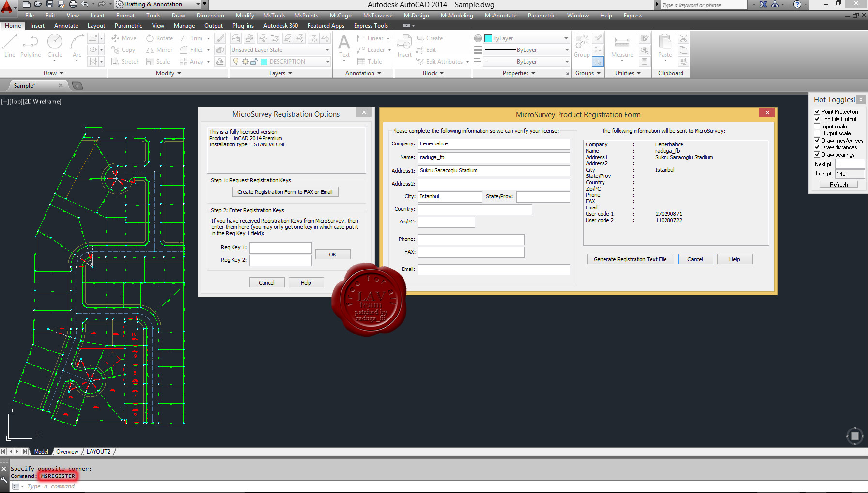The height and width of the screenshot is (493, 868).
Task: Open the ByLayer color dropdown
Action: click(x=527, y=38)
